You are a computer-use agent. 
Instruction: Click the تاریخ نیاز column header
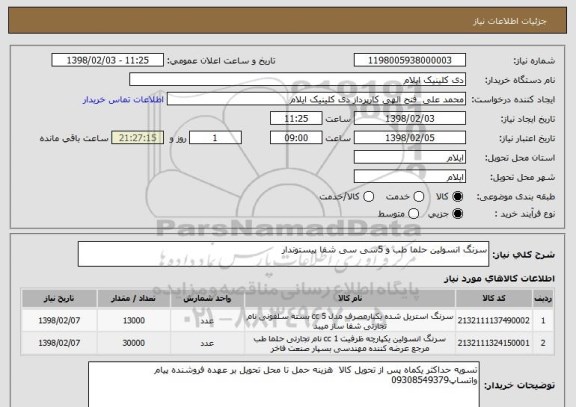tap(59, 298)
